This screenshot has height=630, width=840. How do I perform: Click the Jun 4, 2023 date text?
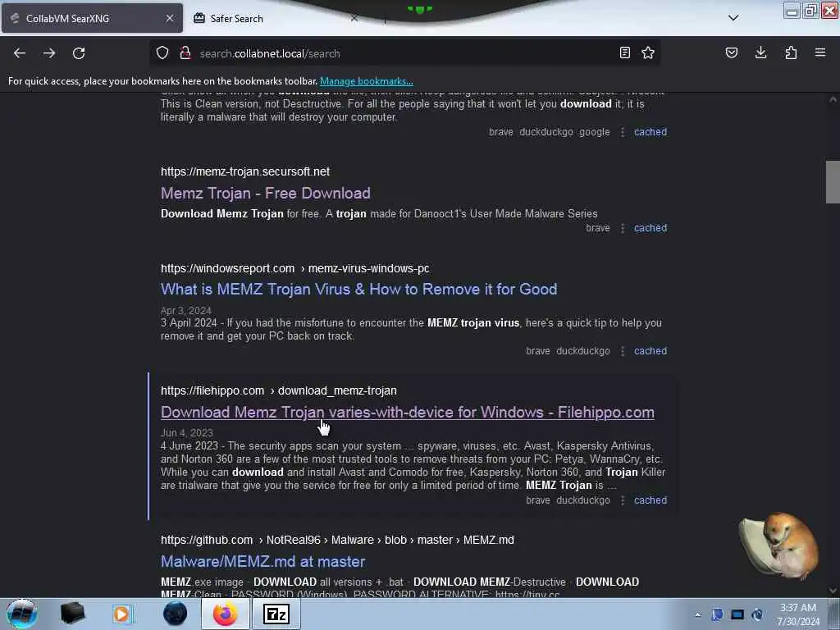coord(187,433)
